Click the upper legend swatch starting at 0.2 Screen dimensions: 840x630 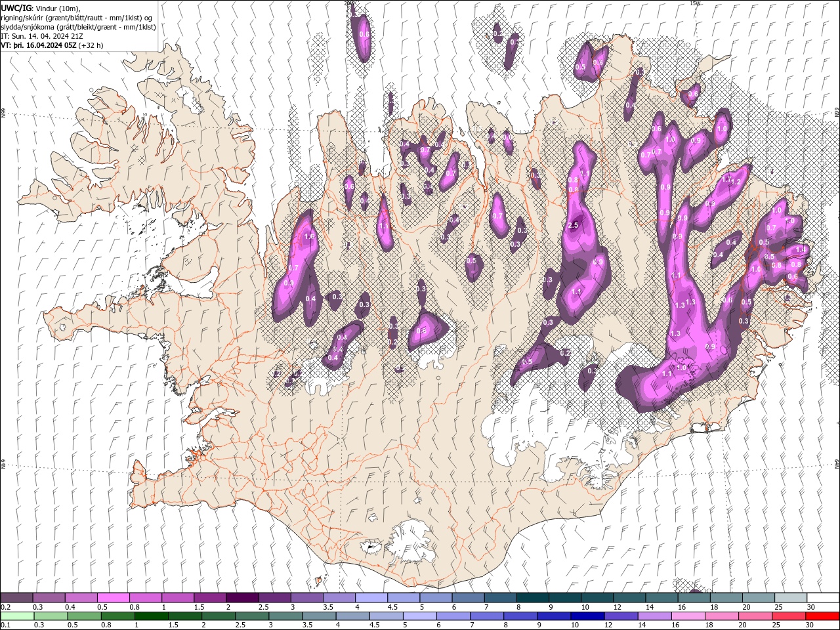[17, 598]
